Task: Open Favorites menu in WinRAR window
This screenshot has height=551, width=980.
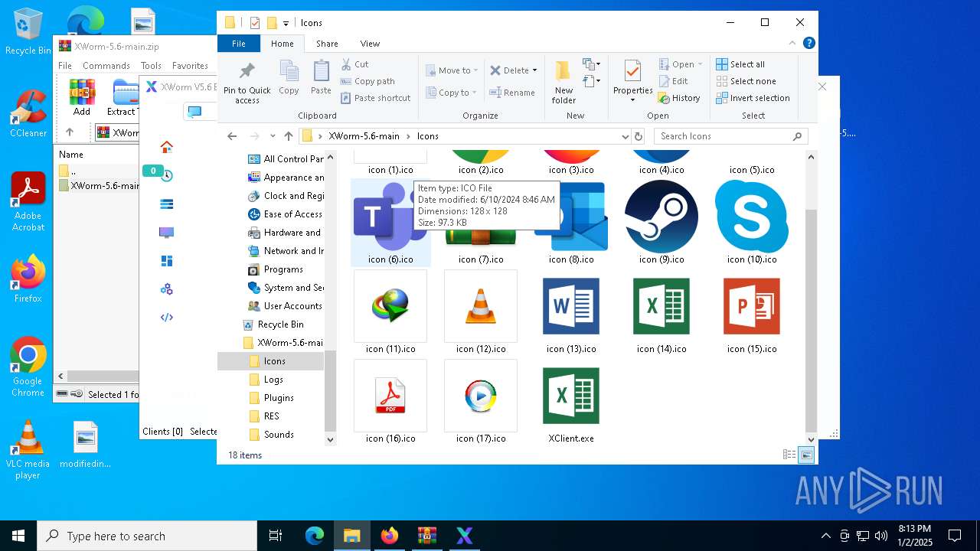Action: click(190, 66)
